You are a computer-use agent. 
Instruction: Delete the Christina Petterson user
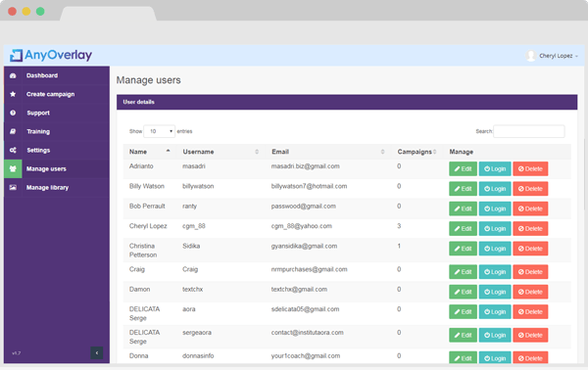click(530, 249)
